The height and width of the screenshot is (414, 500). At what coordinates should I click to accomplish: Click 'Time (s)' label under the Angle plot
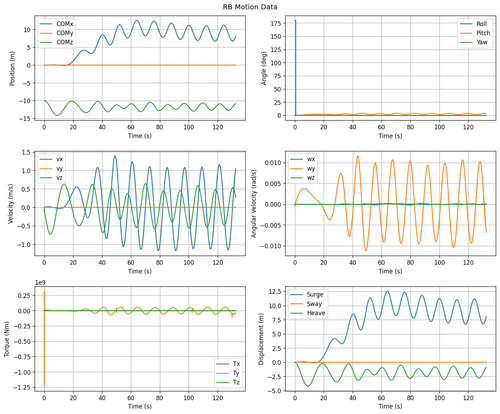(x=390, y=136)
